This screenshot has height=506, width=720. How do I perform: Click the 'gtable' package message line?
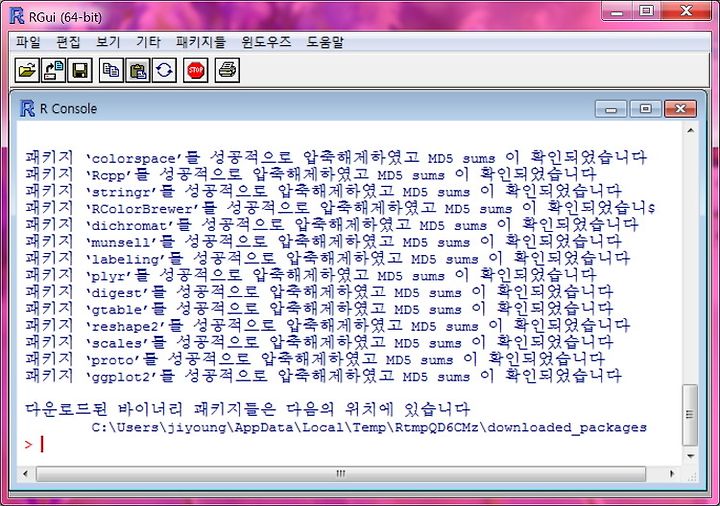[x=319, y=309]
